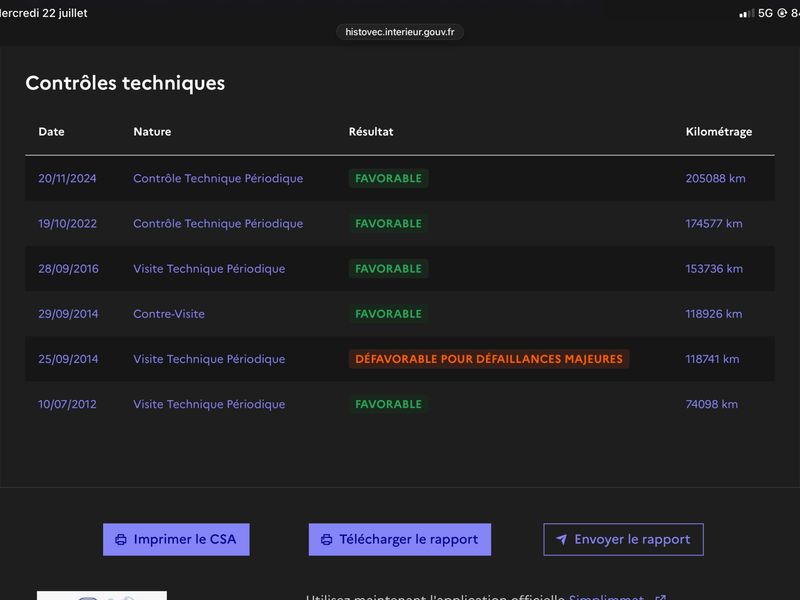The width and height of the screenshot is (800, 600).
Task: Select date 20/11/2024
Action: coord(67,179)
